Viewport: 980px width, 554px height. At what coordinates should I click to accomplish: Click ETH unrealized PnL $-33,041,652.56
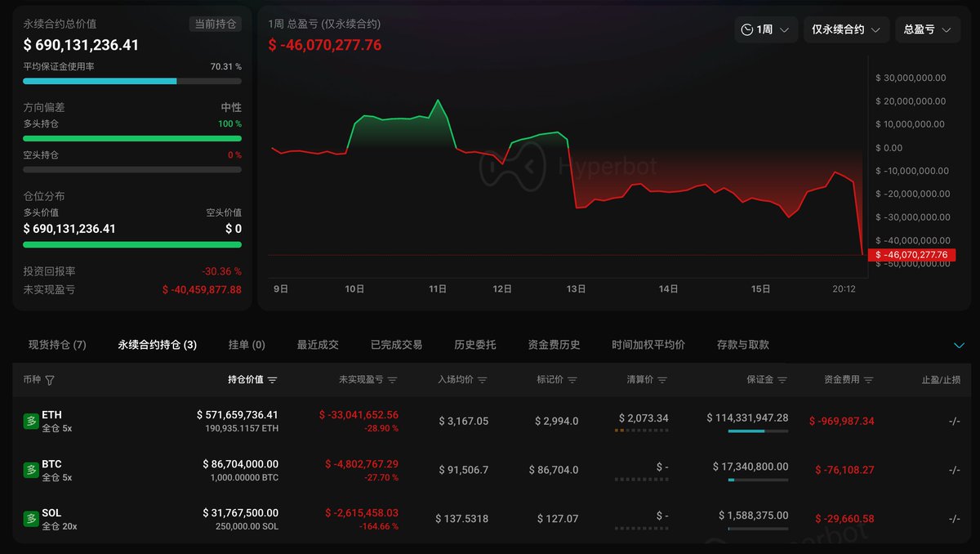point(359,415)
